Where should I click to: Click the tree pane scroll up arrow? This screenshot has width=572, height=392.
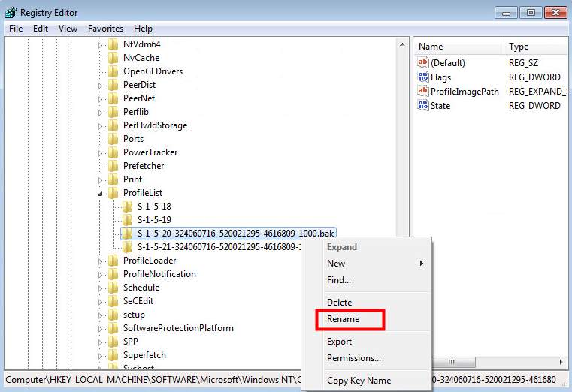[402, 45]
